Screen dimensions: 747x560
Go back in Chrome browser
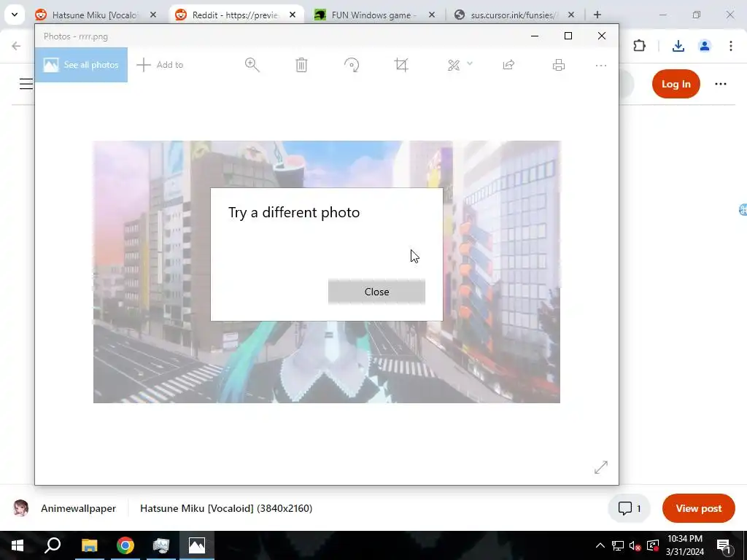tap(16, 46)
